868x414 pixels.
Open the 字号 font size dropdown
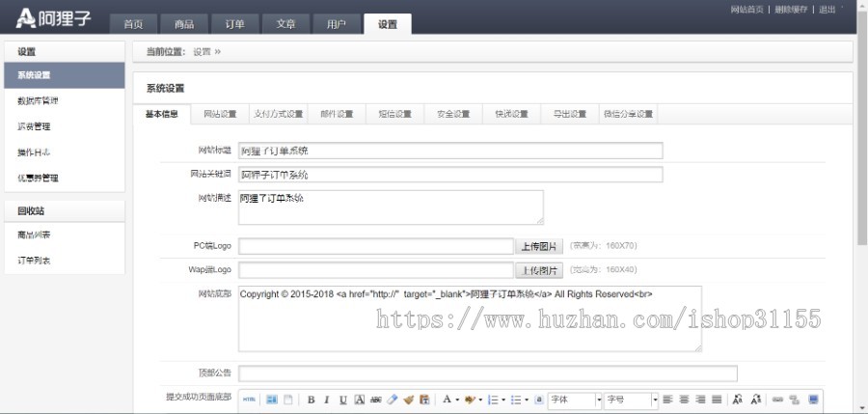click(x=632, y=400)
